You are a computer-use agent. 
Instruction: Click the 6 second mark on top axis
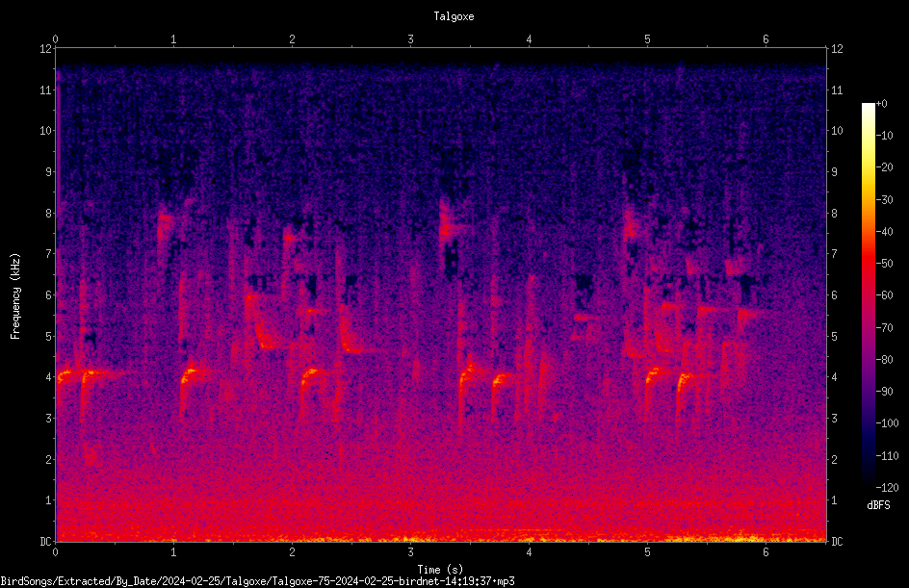point(766,39)
